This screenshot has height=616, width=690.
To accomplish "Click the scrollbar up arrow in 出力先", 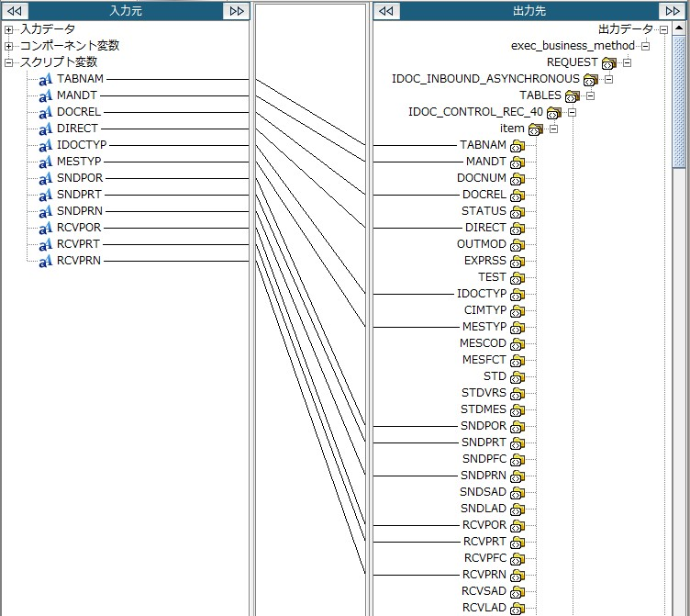I will [679, 28].
